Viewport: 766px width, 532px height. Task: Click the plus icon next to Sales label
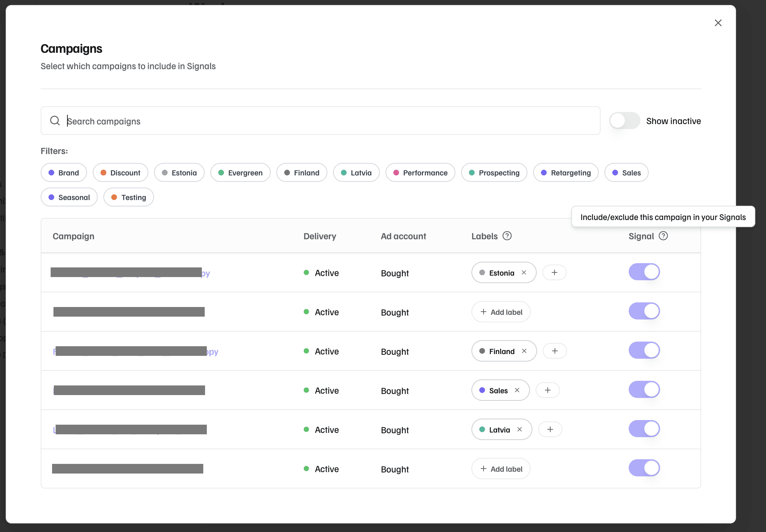click(548, 390)
